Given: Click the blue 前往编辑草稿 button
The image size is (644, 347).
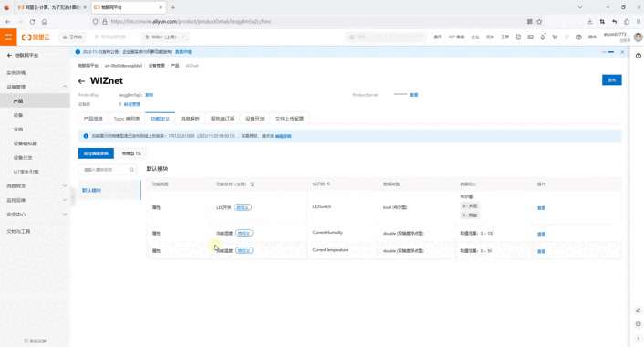Looking at the screenshot, I should point(96,153).
